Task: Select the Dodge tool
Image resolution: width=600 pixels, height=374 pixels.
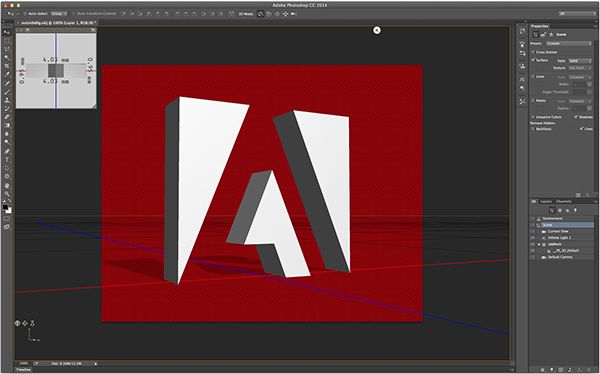Action: [7, 142]
